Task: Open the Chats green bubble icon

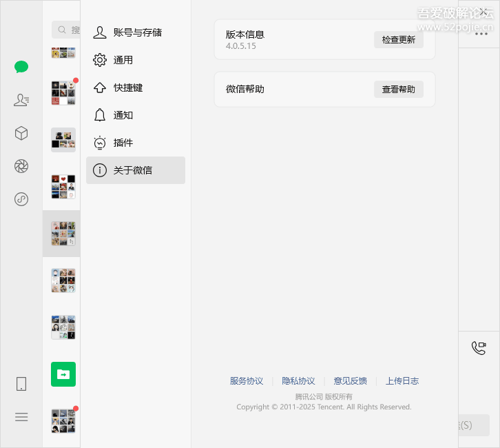Action: point(21,67)
